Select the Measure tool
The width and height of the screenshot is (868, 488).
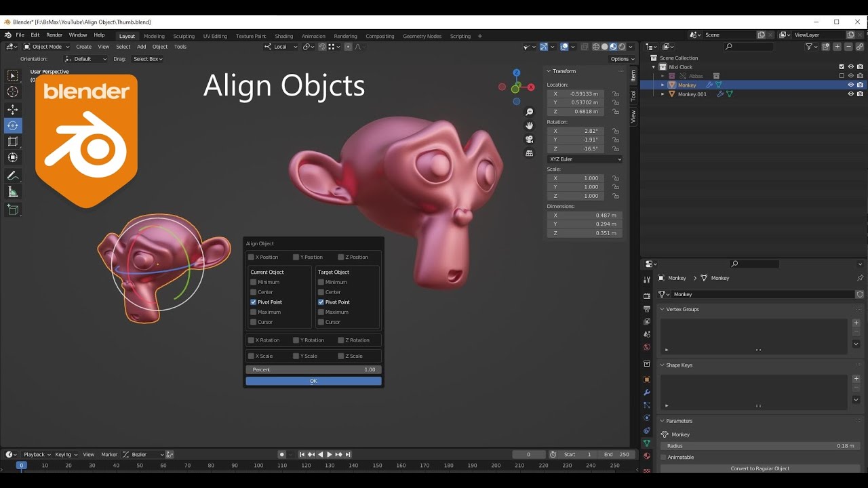pos(13,192)
